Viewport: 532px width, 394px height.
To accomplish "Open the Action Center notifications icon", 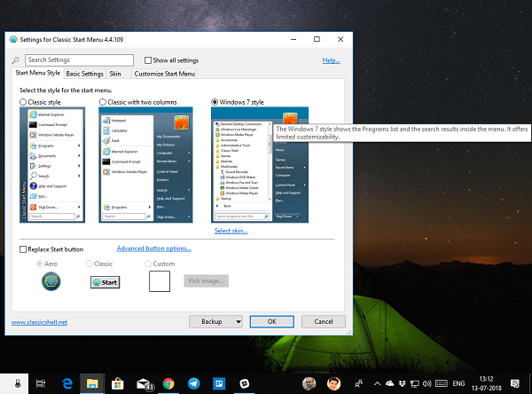I will click(514, 384).
